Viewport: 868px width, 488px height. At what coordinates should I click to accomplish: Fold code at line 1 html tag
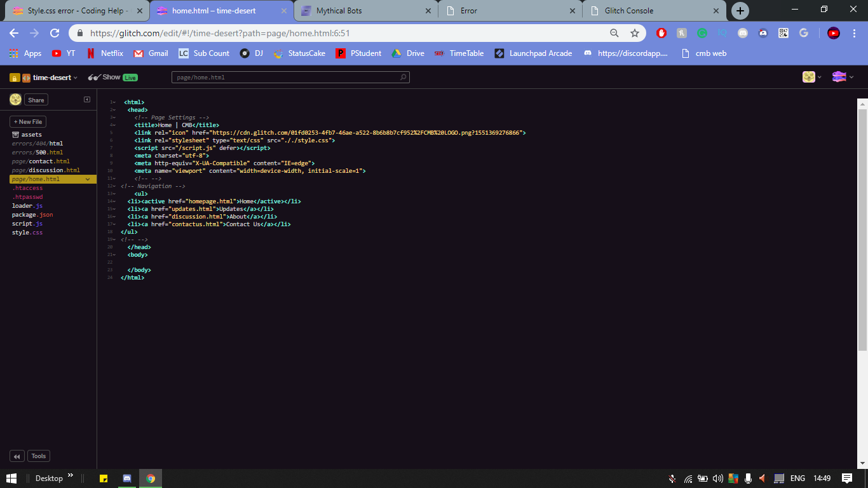click(114, 102)
